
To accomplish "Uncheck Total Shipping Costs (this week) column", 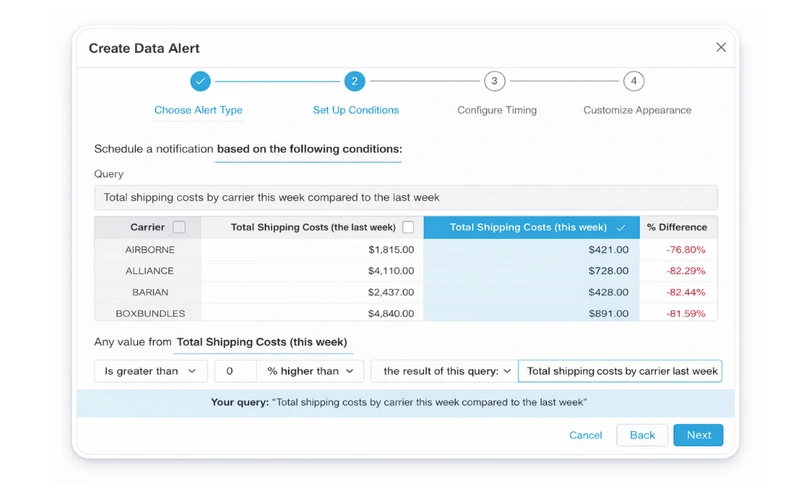I will click(x=621, y=227).
